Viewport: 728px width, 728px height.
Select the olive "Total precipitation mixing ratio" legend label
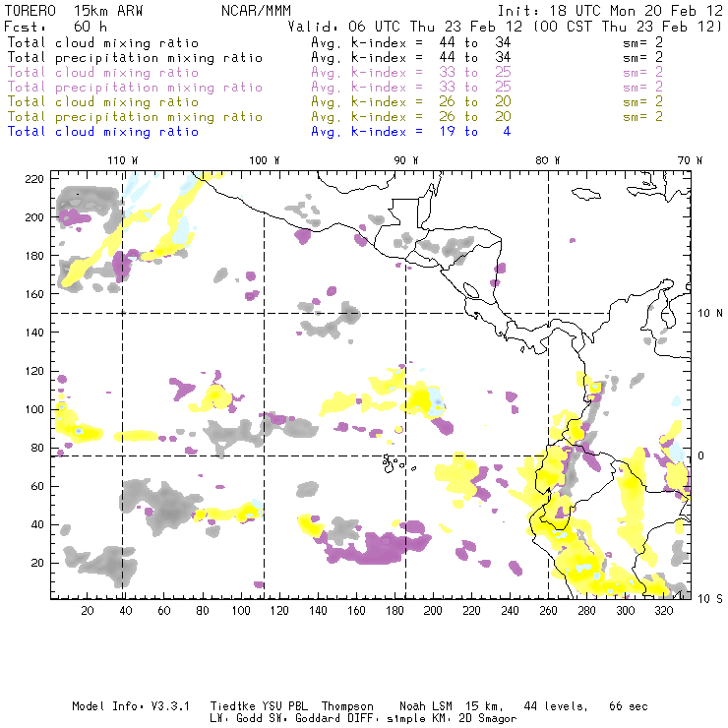135,117
